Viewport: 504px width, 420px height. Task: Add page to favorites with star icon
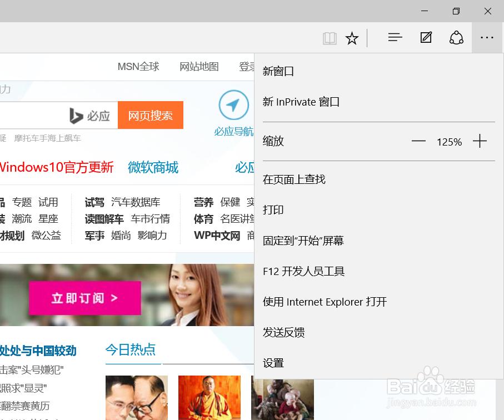tap(352, 38)
